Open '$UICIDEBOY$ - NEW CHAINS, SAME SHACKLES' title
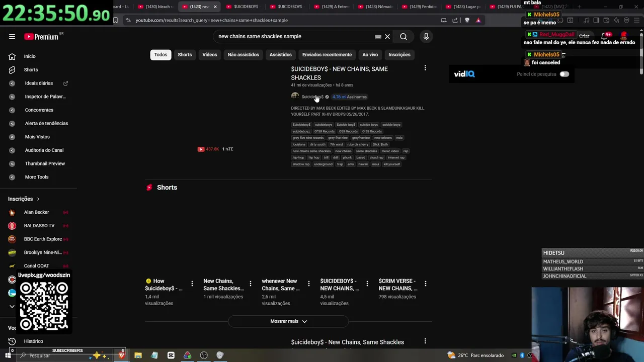644x362 pixels. click(339, 73)
